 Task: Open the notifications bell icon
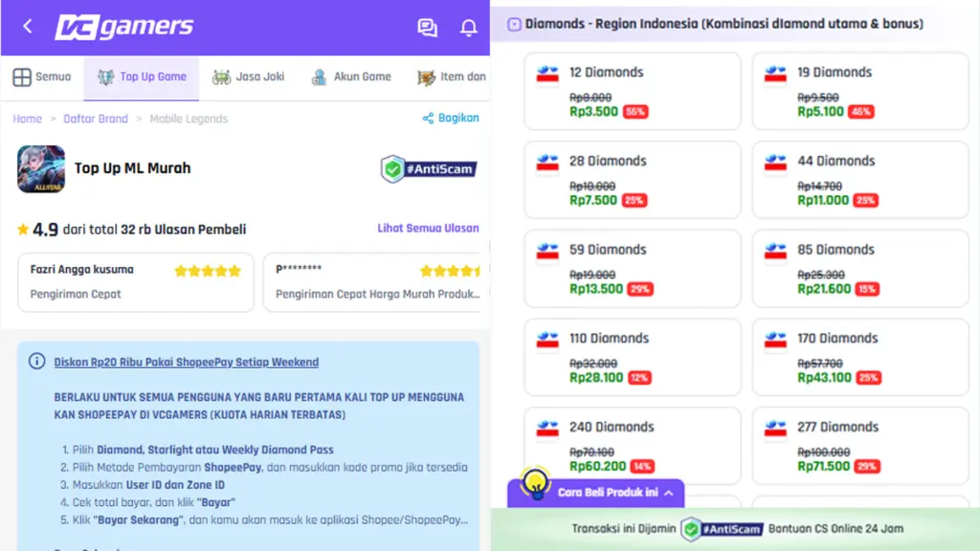tap(469, 28)
